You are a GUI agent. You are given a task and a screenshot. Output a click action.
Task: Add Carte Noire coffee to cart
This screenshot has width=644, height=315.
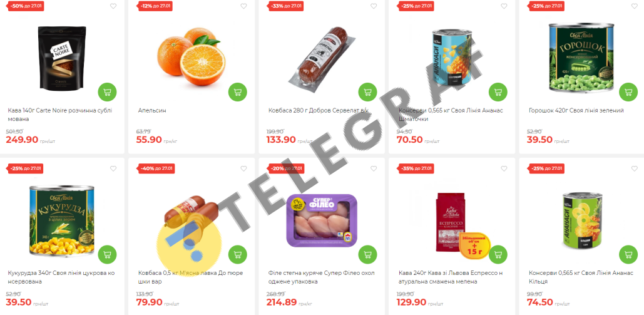[x=107, y=92]
